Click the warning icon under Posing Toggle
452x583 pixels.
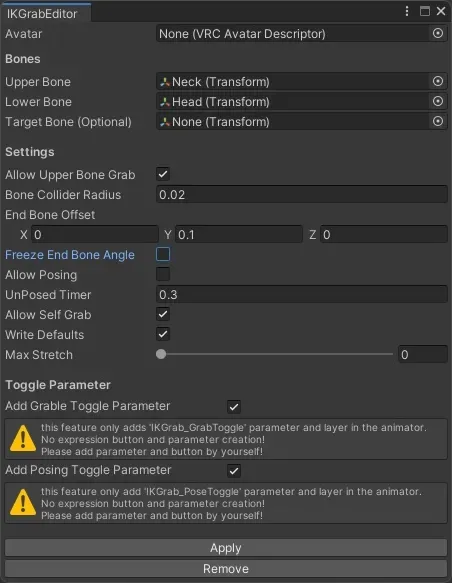[23, 503]
